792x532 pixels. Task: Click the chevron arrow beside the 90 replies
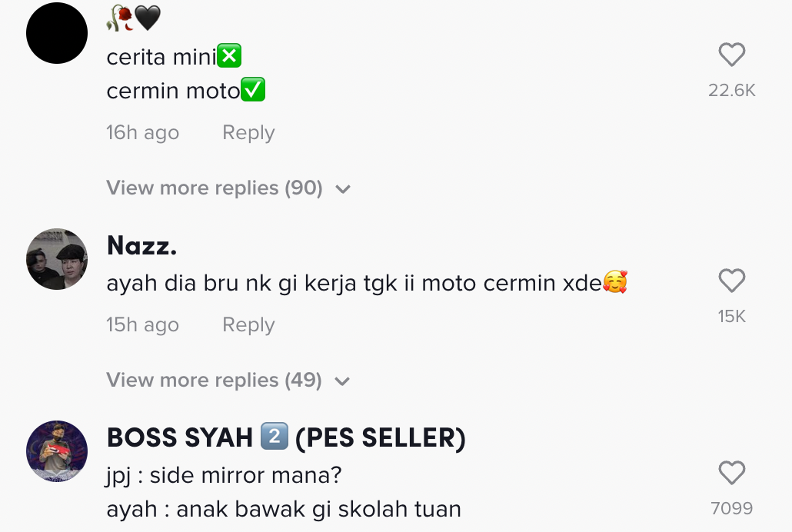click(x=343, y=189)
